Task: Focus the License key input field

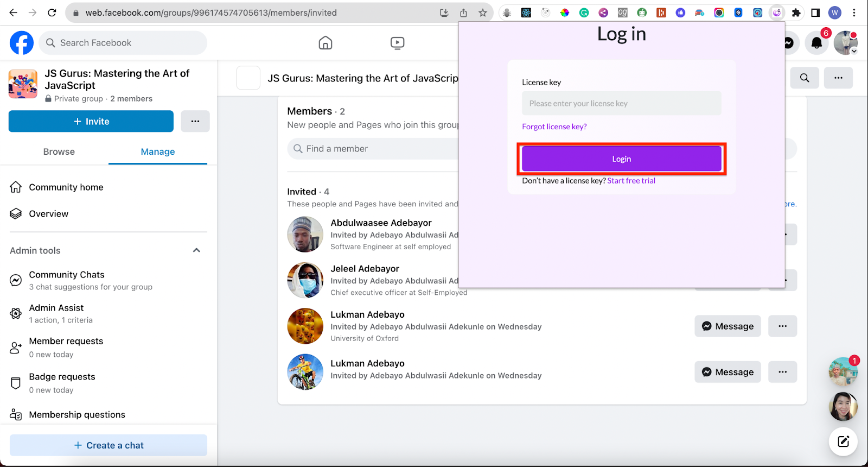Action: tap(621, 103)
